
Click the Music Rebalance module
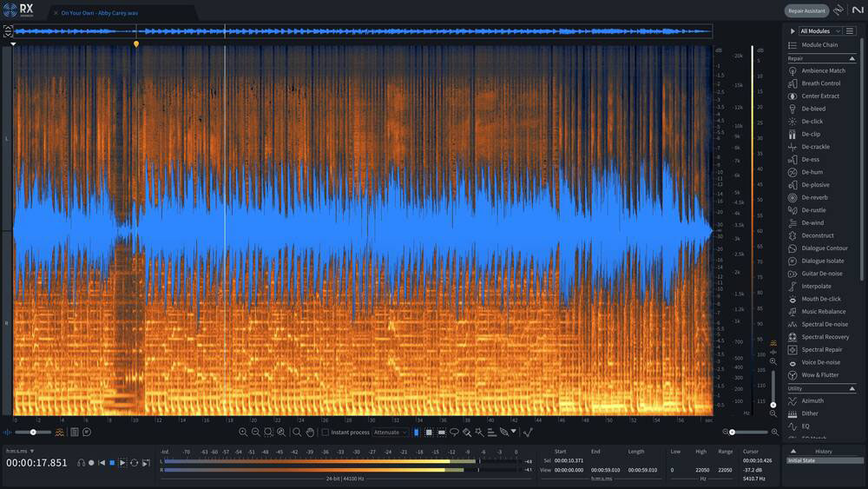pos(823,312)
